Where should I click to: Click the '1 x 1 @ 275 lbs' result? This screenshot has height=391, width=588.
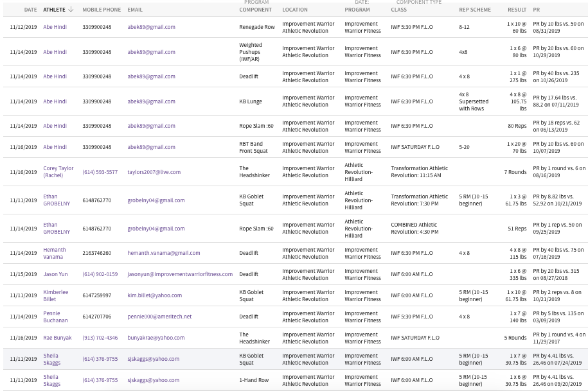point(517,77)
